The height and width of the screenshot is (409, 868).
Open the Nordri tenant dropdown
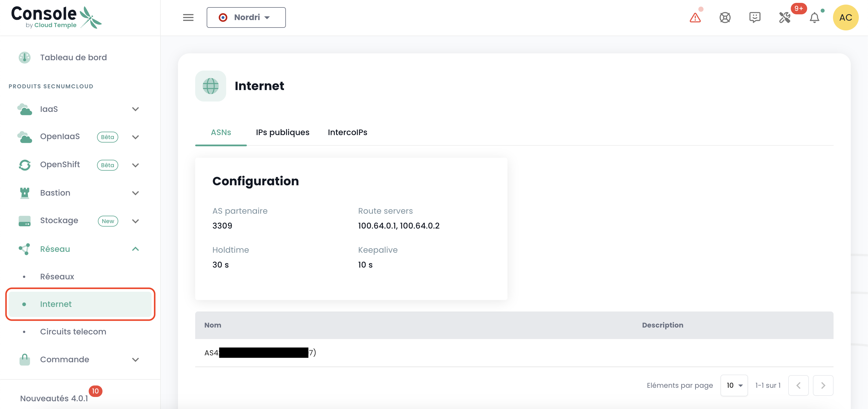click(246, 17)
